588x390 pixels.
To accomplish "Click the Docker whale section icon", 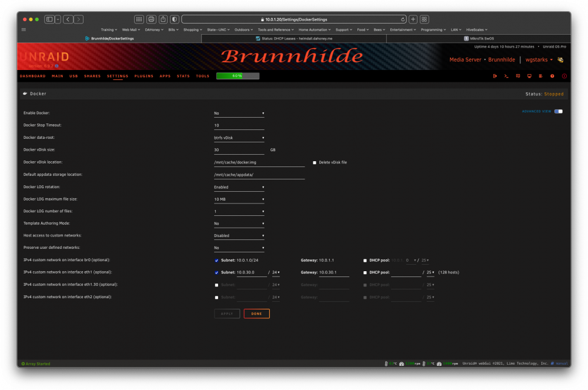I will [25, 94].
